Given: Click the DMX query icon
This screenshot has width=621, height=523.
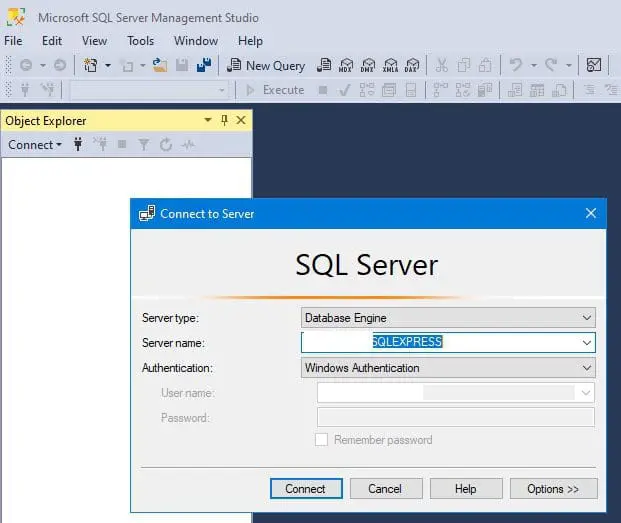Looking at the screenshot, I should click(368, 65).
